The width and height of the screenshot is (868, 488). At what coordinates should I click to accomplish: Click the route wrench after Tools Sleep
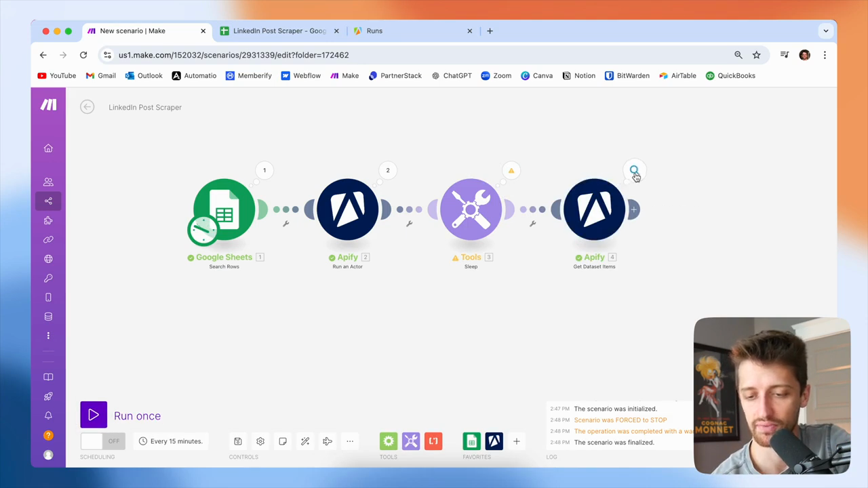[x=533, y=224]
